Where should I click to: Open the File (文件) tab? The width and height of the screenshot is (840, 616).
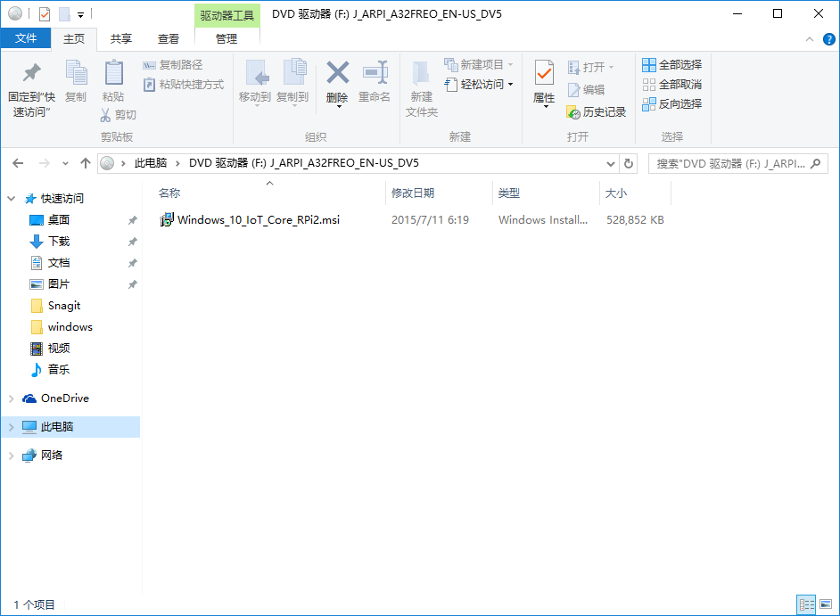tap(26, 38)
